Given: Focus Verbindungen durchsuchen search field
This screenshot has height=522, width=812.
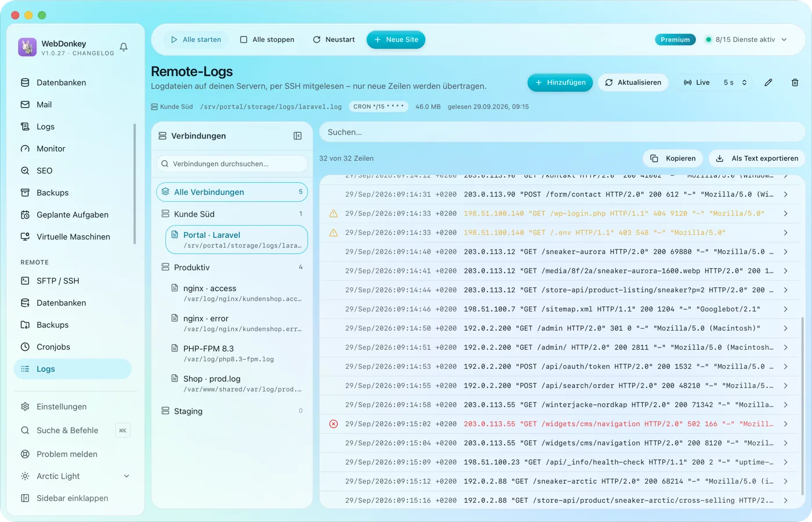Looking at the screenshot, I should tap(232, 164).
